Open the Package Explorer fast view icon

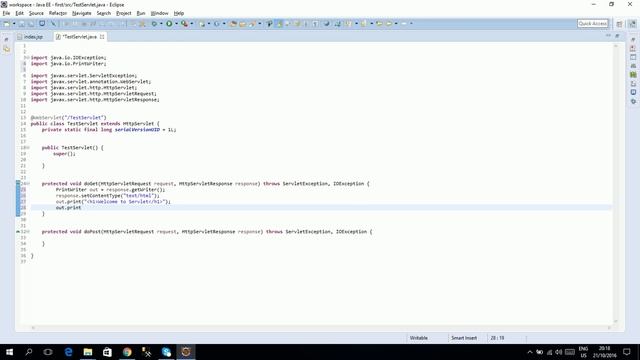[x=7, y=49]
